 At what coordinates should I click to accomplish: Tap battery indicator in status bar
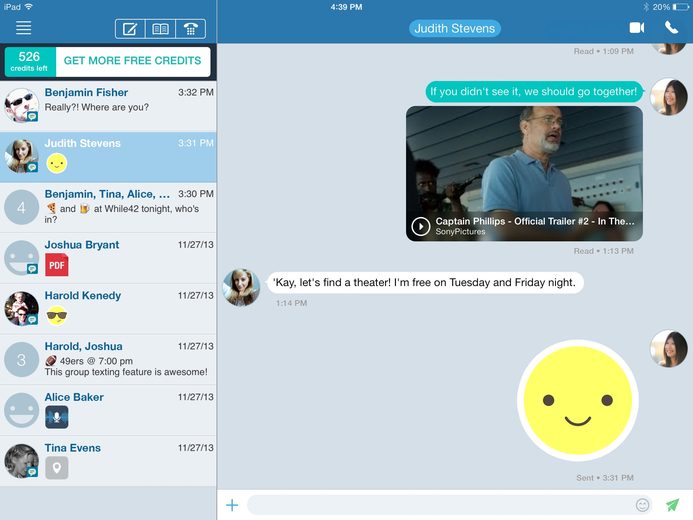tap(680, 7)
